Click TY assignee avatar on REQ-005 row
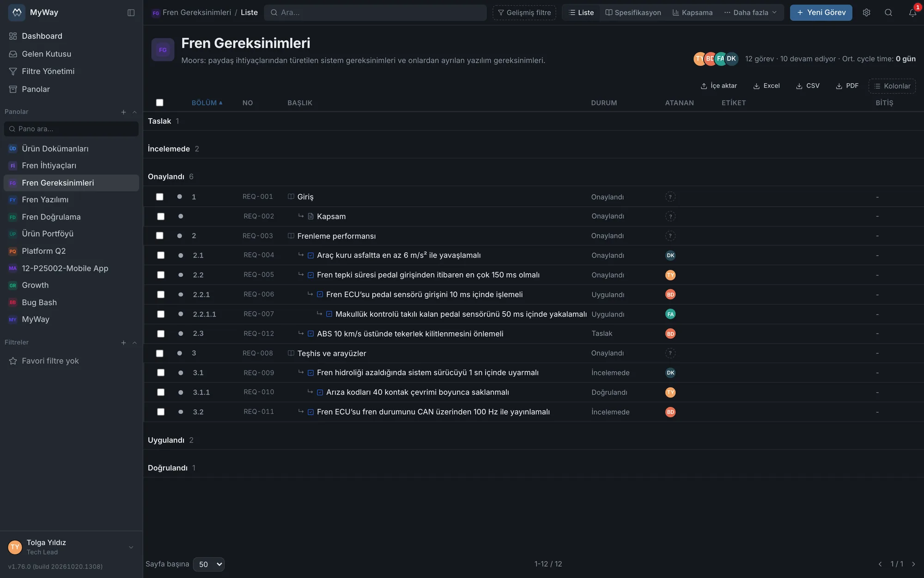924x578 pixels. coord(670,275)
